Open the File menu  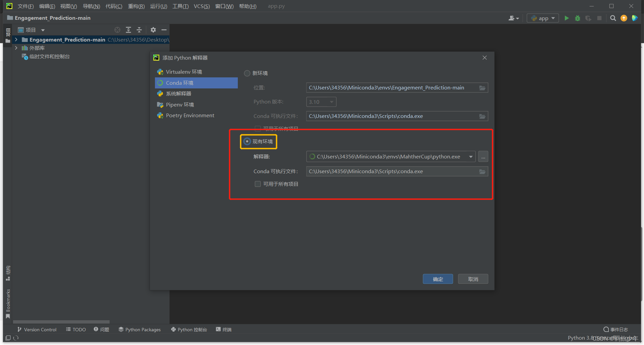pos(25,6)
